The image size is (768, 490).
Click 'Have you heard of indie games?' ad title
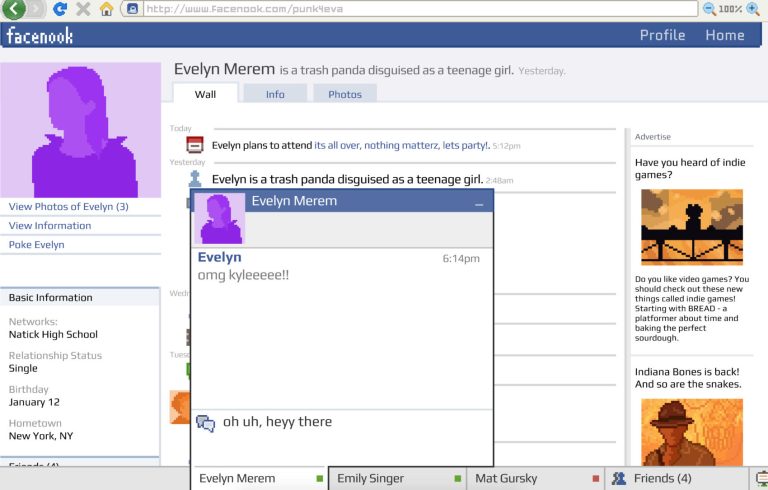coord(690,169)
